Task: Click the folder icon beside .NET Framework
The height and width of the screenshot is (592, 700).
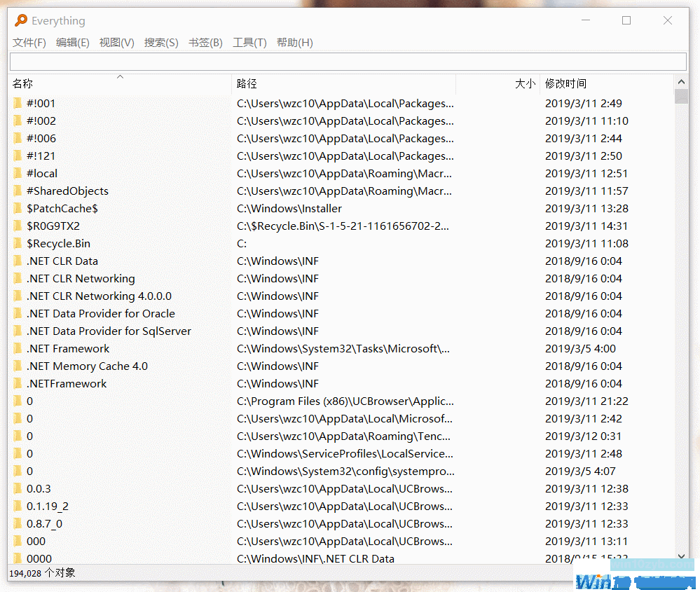Action: pyautogui.click(x=18, y=348)
